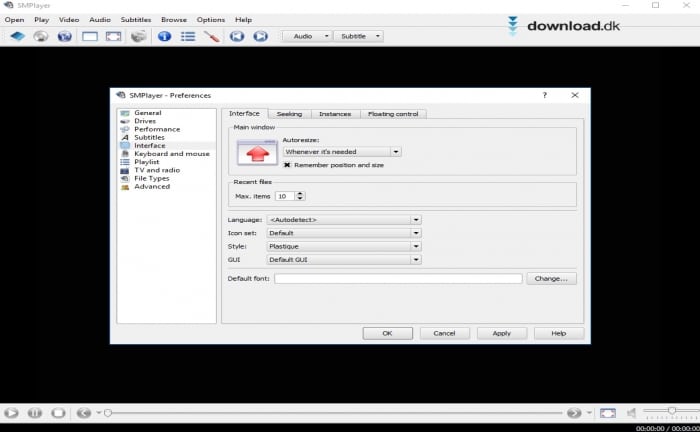This screenshot has width=700, height=432.
Task: Click the Open file toolbar icon
Action: (x=17, y=36)
